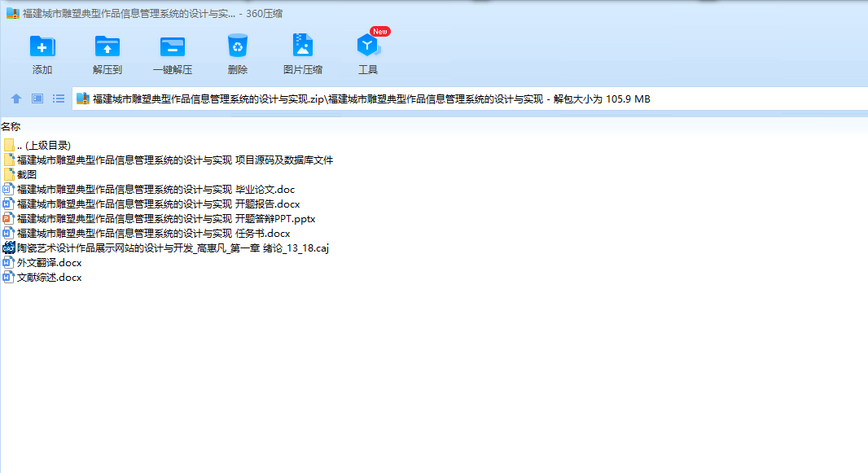Click the Word icon of 开题报告.docx
Image resolution: width=868 pixels, height=473 pixels.
(8, 204)
